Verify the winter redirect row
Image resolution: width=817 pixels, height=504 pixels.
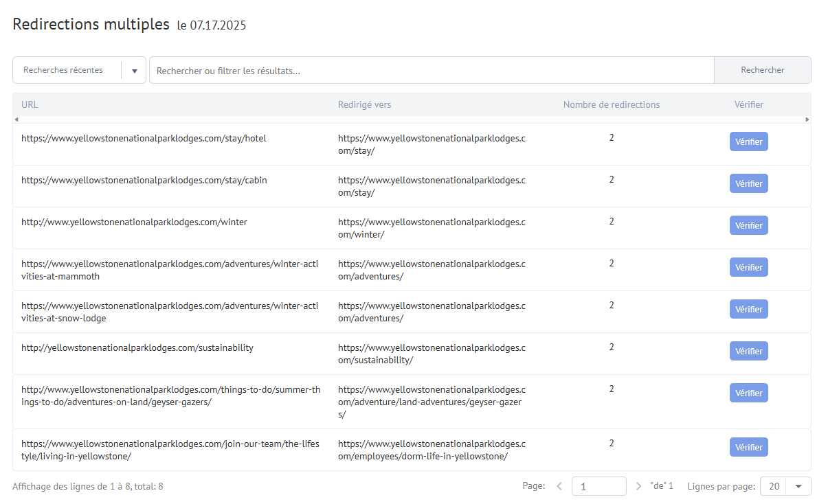point(749,225)
